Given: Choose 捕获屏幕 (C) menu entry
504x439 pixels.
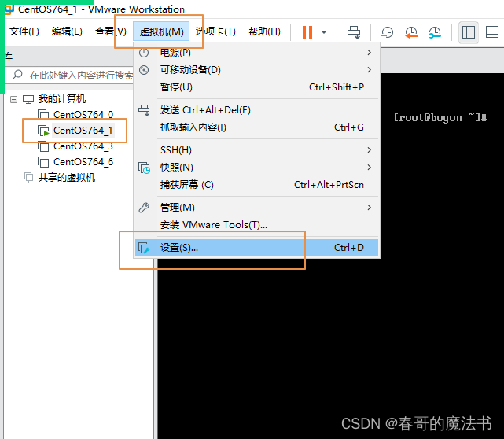Looking at the screenshot, I should pos(256,185).
